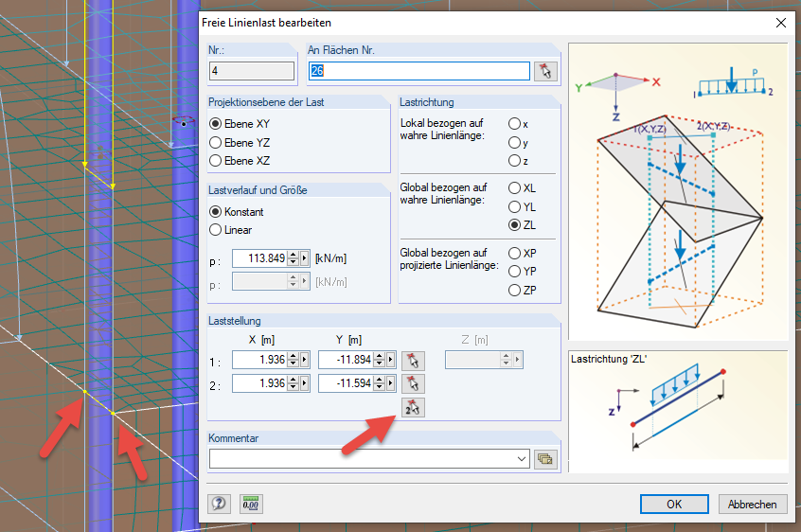801x532 pixels.
Task: Open the arrow menu beside X coordinate 1
Action: pyautogui.click(x=305, y=360)
